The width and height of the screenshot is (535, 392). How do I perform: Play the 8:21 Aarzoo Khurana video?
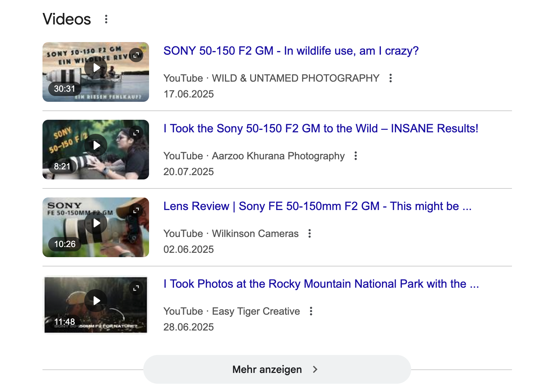96,145
